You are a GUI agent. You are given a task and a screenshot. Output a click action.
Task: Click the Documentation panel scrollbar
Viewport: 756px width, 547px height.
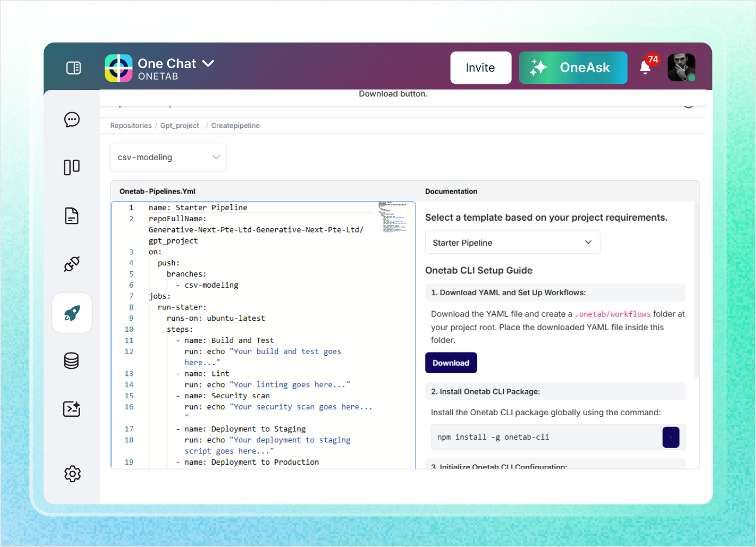pyautogui.click(x=697, y=289)
